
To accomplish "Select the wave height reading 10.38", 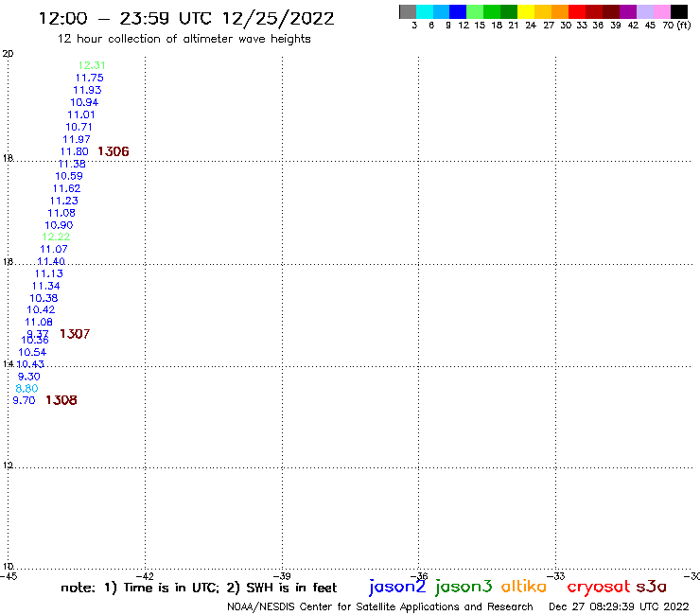I will click(x=44, y=298).
